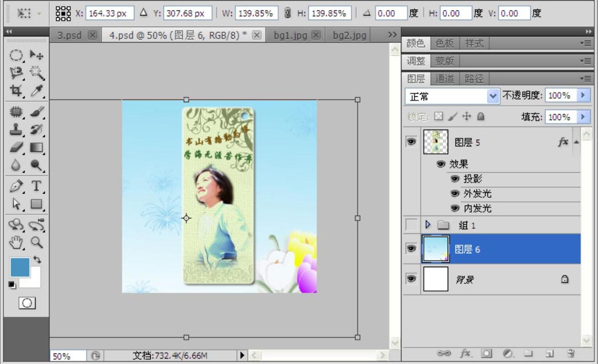Image resolution: width=598 pixels, height=364 pixels.
Task: Select the Type tool
Action: tap(36, 186)
